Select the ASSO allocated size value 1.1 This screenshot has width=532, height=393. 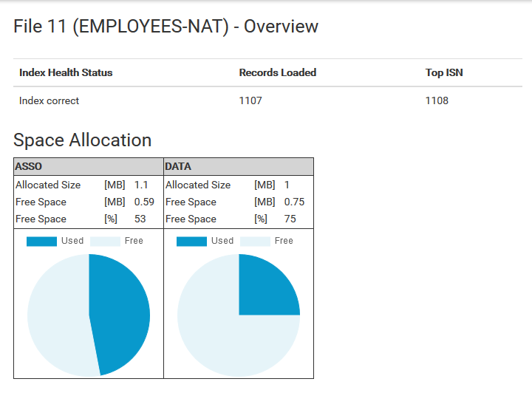[141, 185]
